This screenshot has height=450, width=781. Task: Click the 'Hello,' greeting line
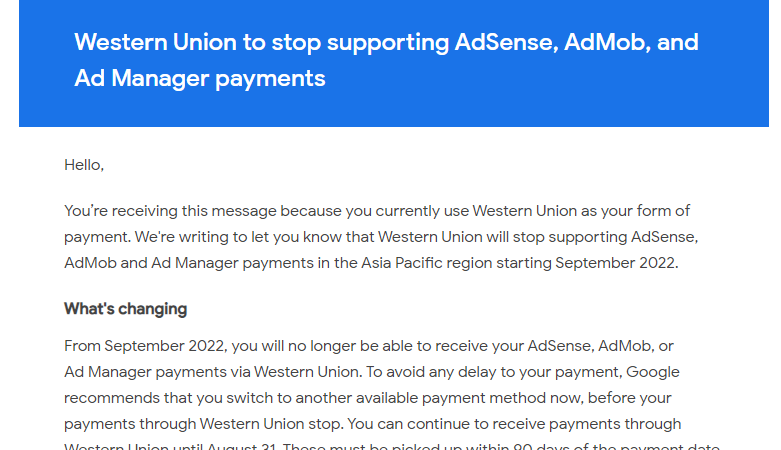pos(84,165)
